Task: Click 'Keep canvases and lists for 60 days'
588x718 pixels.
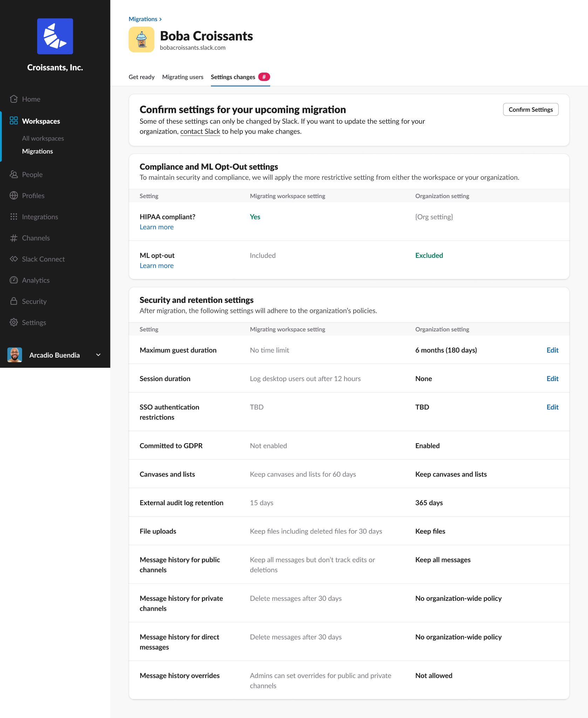Action: (x=303, y=474)
